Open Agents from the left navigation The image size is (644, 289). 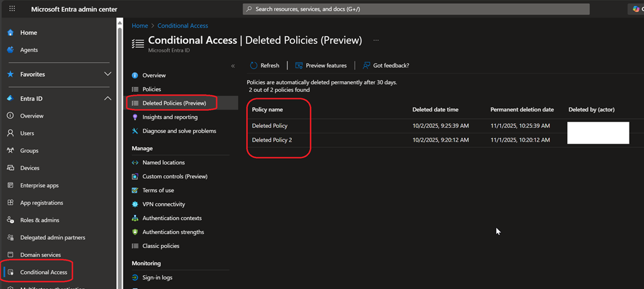click(28, 50)
